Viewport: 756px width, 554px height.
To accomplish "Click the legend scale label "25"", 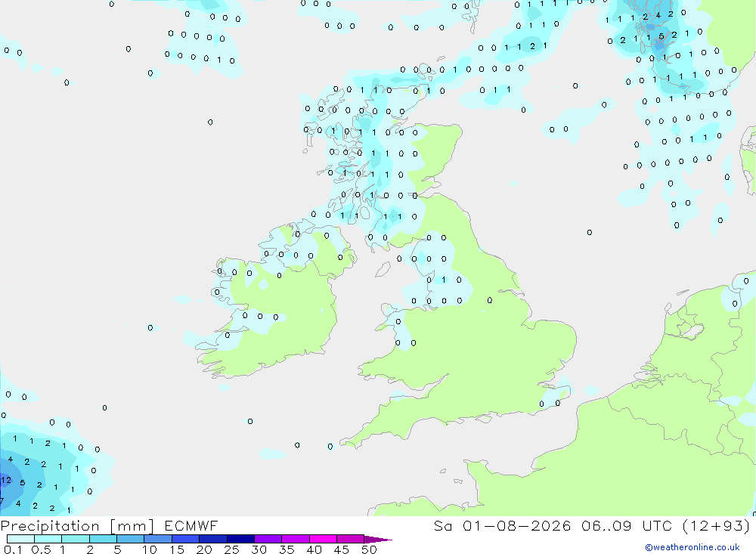I will pyautogui.click(x=232, y=549).
